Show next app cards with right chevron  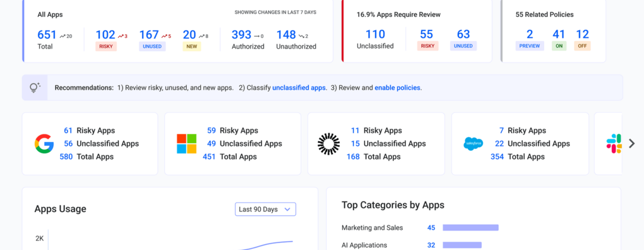pos(631,143)
